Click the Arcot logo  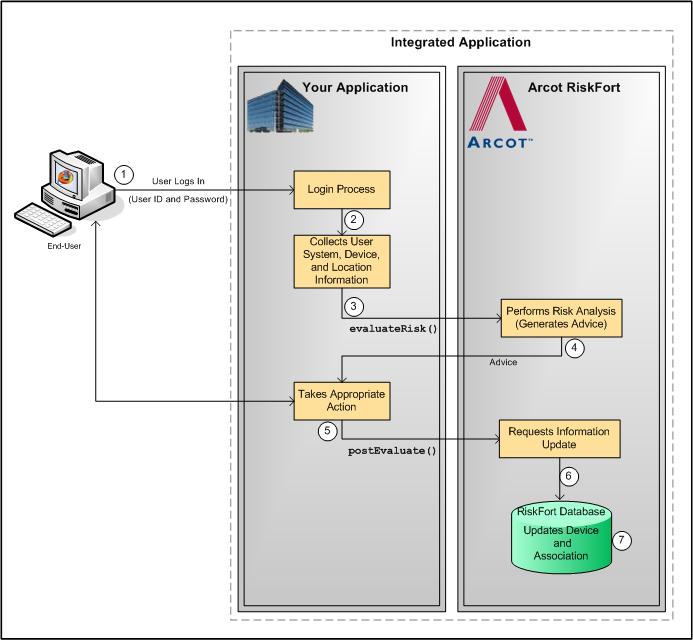tap(499, 113)
